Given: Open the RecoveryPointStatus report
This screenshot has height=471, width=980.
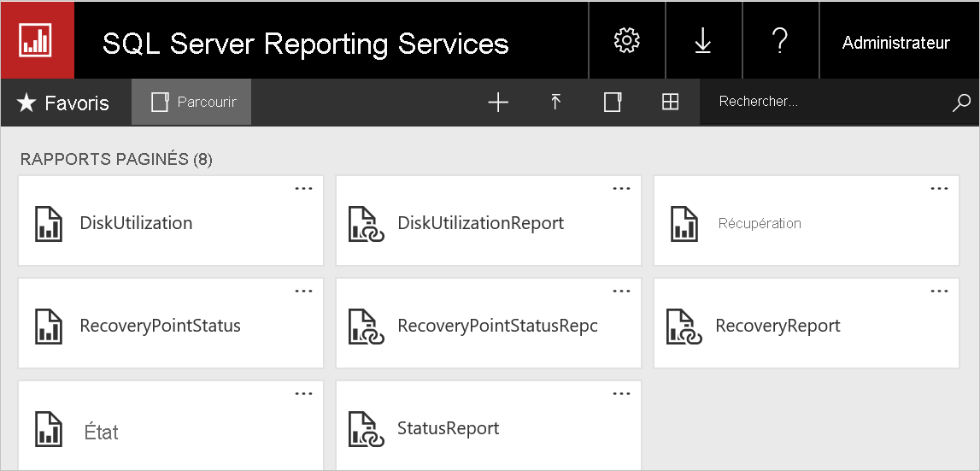Looking at the screenshot, I should (x=160, y=326).
